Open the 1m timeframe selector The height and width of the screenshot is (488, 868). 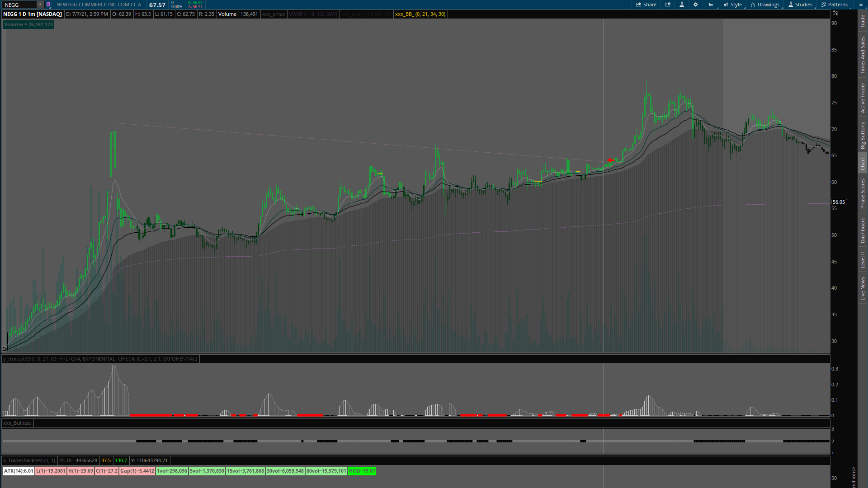click(x=711, y=5)
